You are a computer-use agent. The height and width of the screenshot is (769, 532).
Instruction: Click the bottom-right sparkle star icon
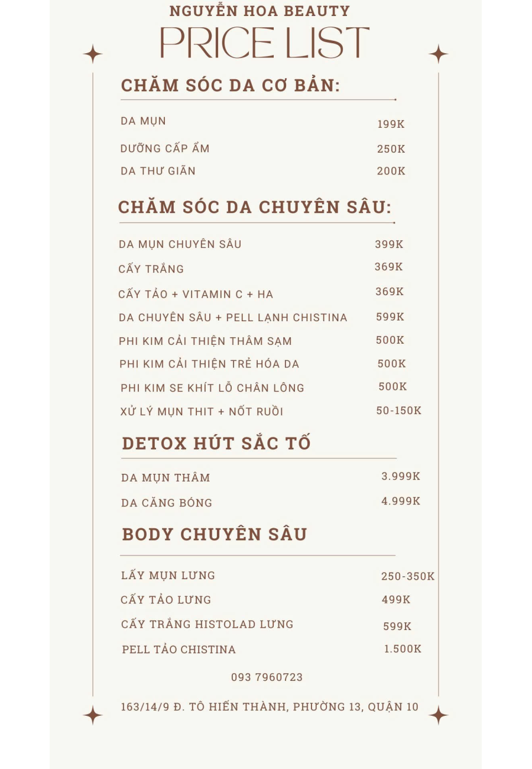[439, 715]
